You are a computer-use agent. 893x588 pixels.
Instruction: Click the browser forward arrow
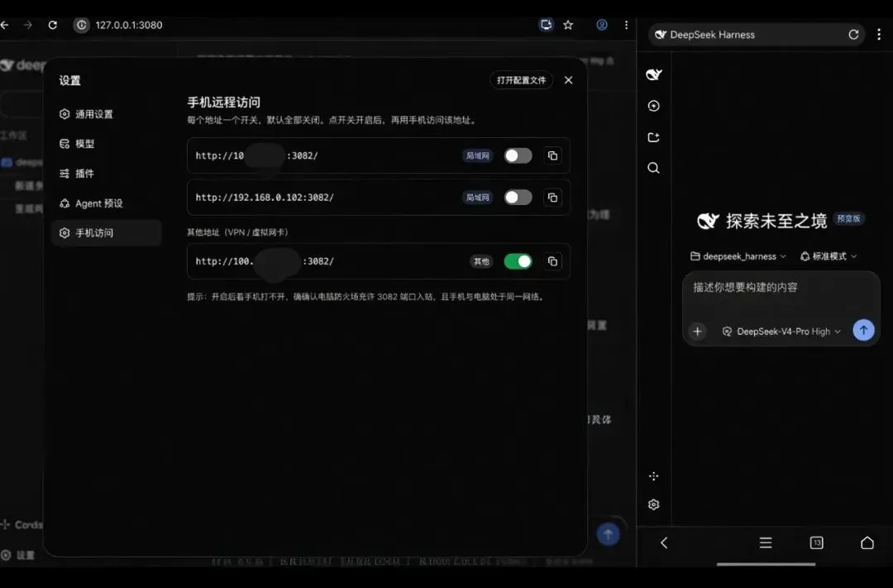click(28, 25)
